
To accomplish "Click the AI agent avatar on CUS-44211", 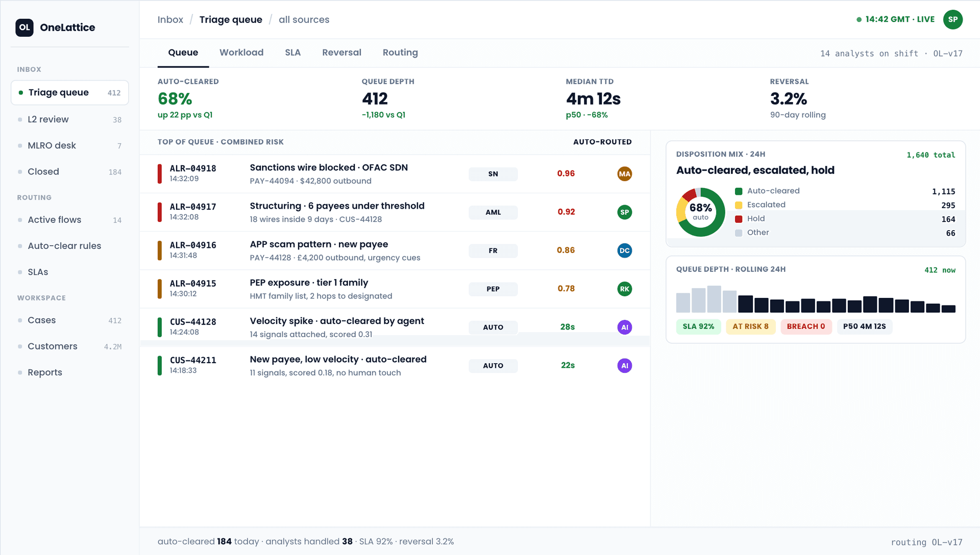I will click(x=625, y=366).
